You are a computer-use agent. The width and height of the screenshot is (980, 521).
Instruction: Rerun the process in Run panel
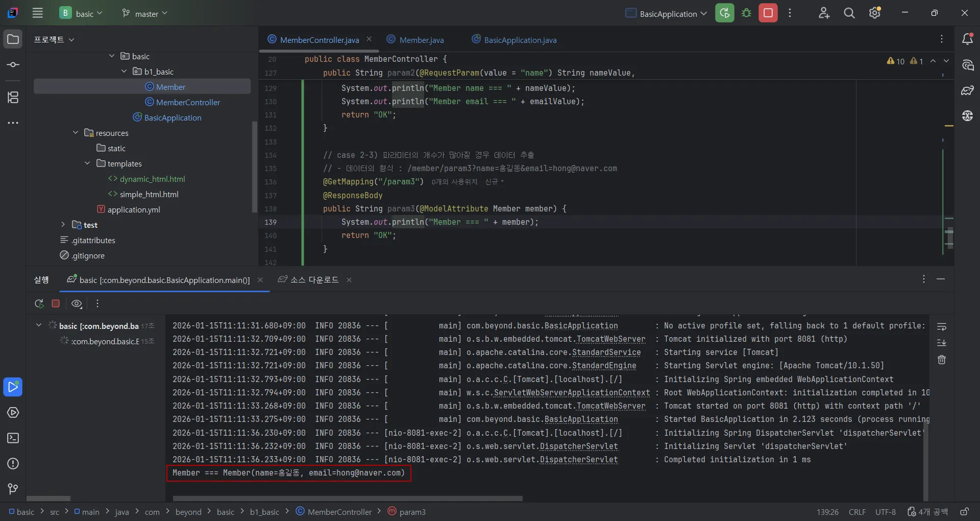point(39,303)
